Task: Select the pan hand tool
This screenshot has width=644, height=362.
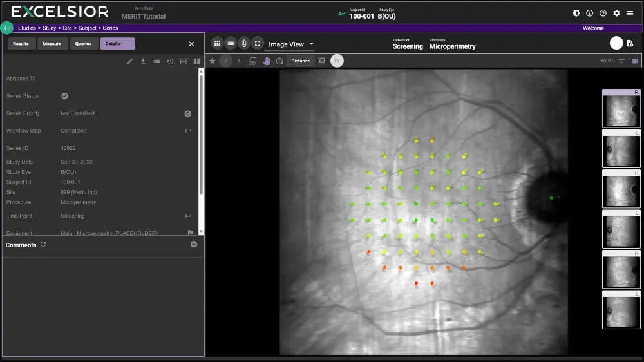Action: point(266,61)
